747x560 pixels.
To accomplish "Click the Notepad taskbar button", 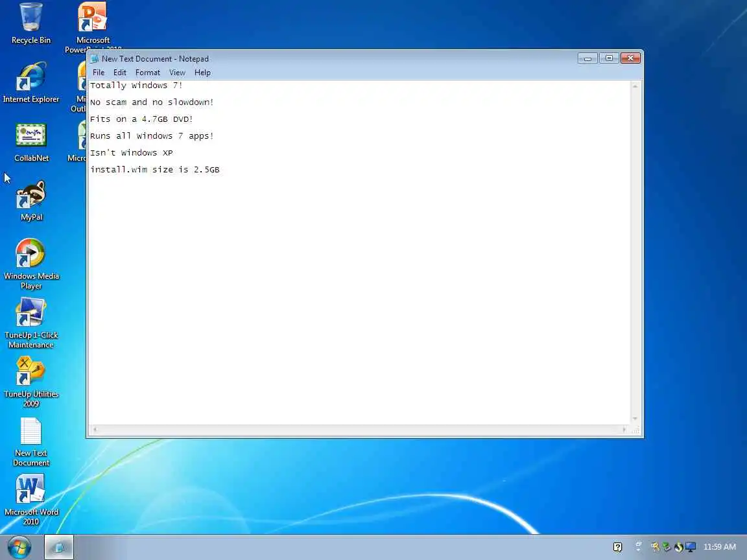I will [x=59, y=547].
